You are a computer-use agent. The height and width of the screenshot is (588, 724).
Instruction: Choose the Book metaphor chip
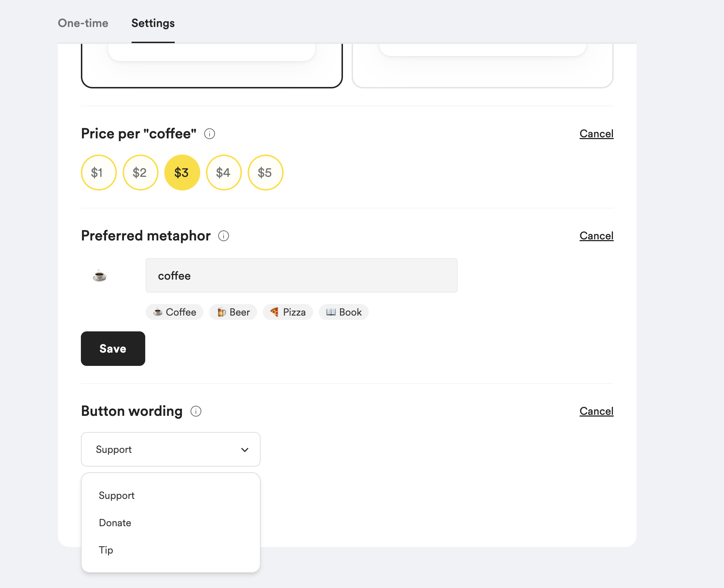(x=344, y=312)
